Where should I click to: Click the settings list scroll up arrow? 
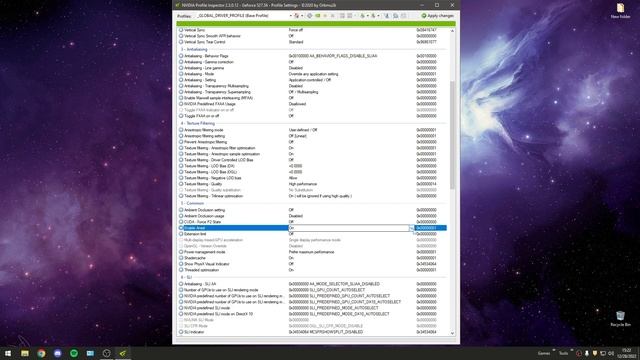[452, 31]
